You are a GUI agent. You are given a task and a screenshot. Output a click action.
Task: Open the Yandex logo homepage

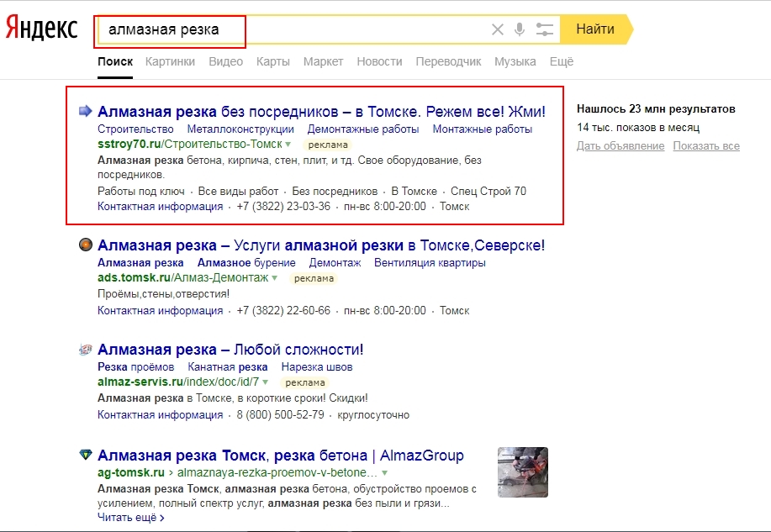click(x=42, y=27)
